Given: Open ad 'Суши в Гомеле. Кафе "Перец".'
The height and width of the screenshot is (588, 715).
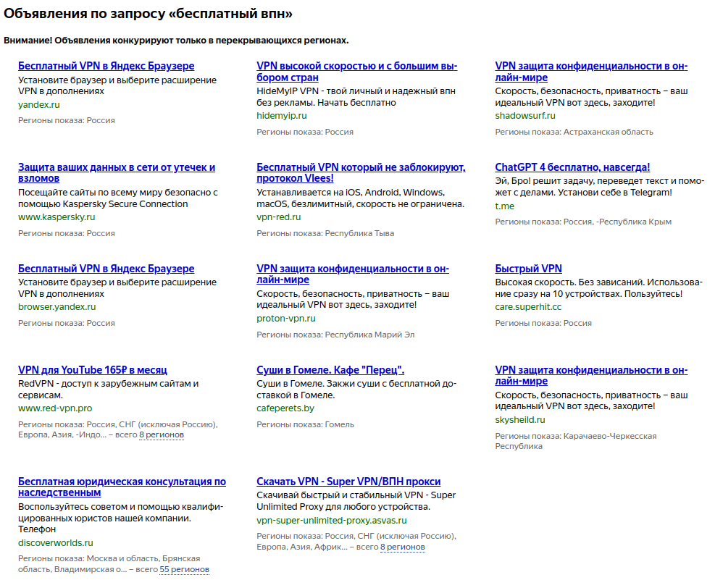Looking at the screenshot, I should tap(330, 370).
